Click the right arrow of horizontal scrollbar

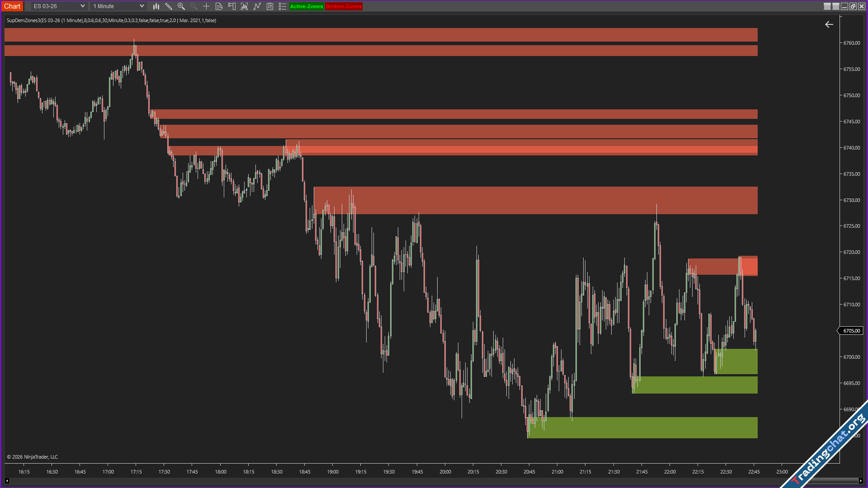point(861,481)
